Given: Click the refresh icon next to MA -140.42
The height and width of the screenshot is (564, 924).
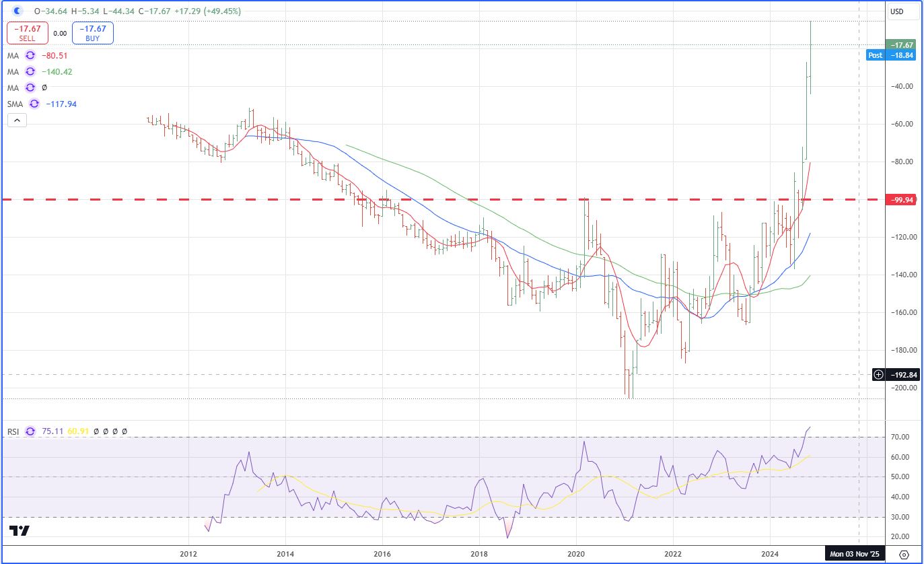Looking at the screenshot, I should pos(30,71).
